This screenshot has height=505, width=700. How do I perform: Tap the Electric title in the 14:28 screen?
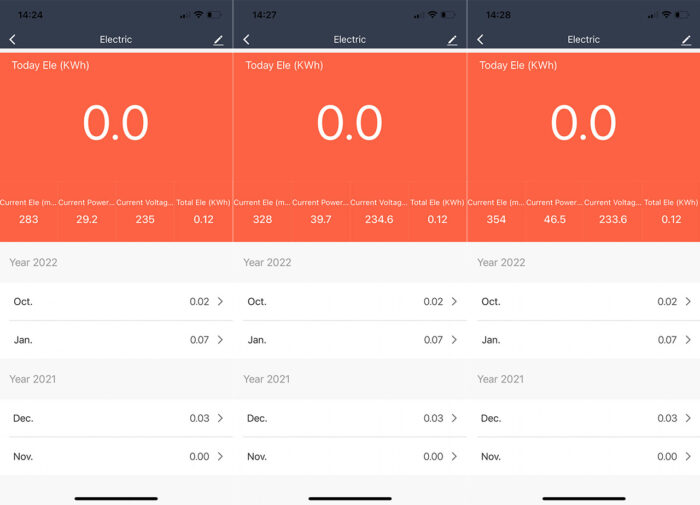click(583, 40)
